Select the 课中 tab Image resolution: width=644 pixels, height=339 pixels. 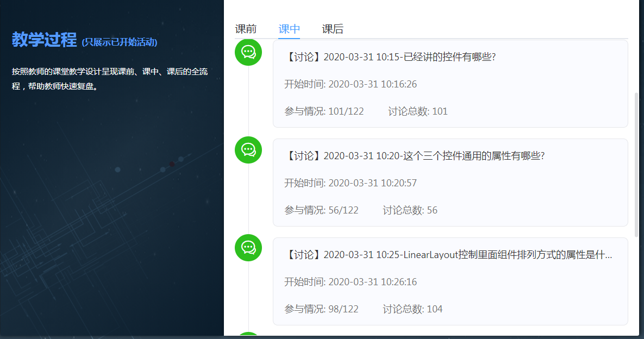(289, 29)
